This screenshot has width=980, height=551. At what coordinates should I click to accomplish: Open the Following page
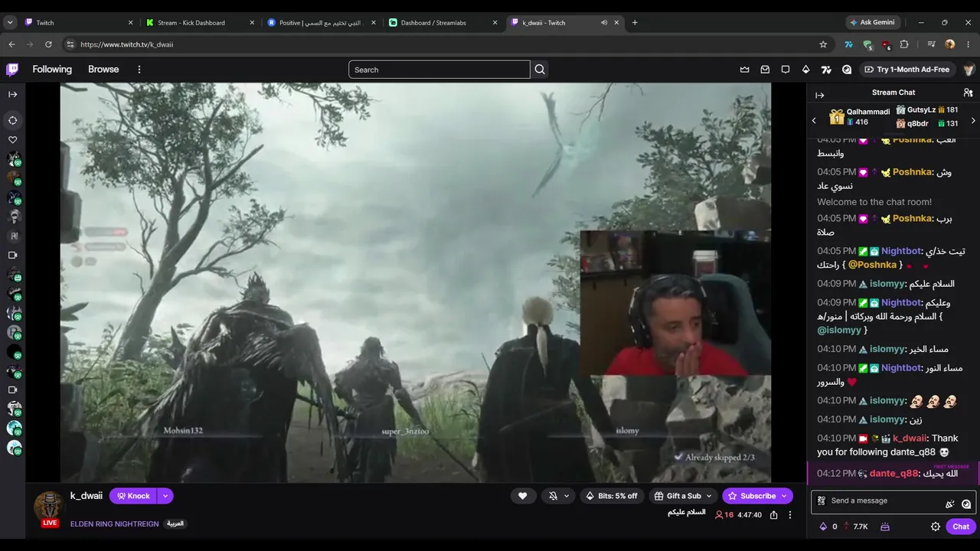pyautogui.click(x=52, y=70)
